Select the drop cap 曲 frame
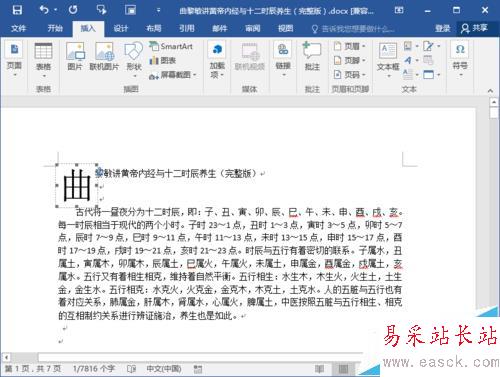Image resolution: width=500 pixels, height=377 pixels. [77, 185]
